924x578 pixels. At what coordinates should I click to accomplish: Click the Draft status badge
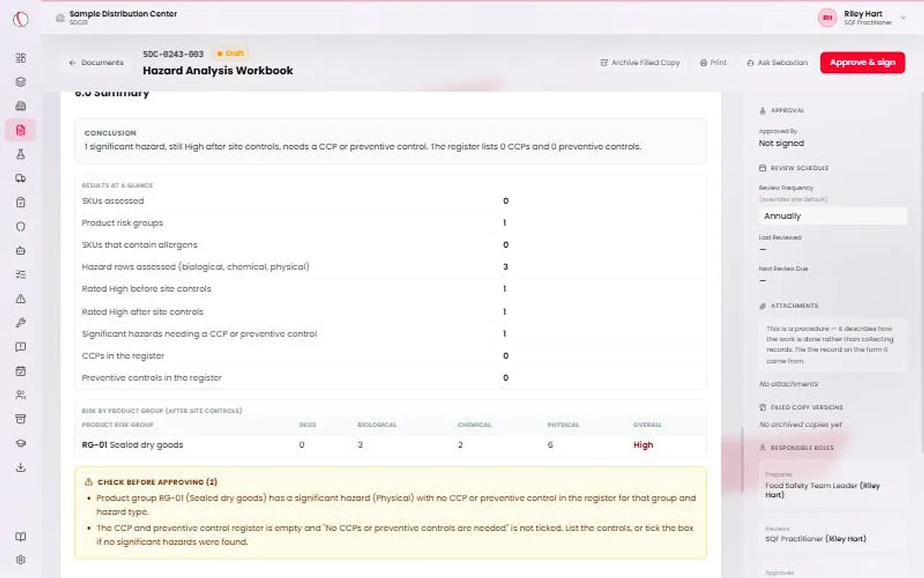(231, 53)
